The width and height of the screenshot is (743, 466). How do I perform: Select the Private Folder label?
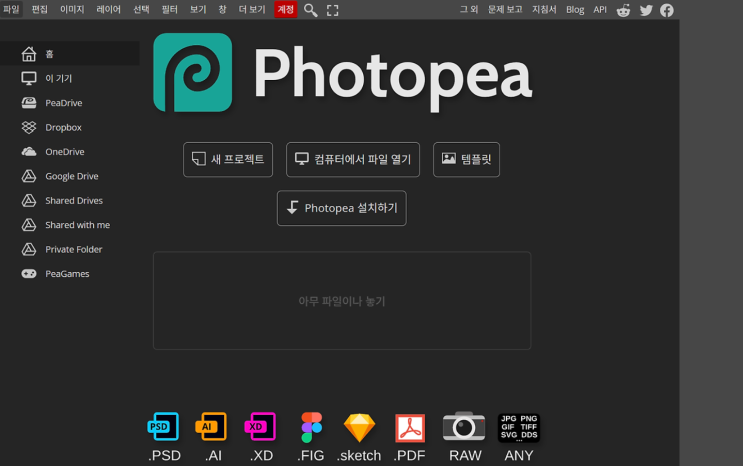coord(73,249)
